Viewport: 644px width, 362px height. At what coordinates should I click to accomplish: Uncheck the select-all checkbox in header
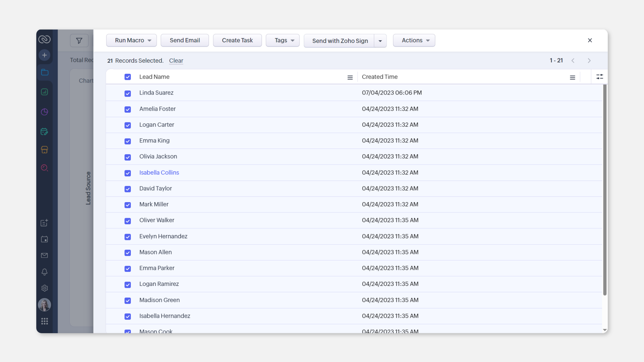(127, 77)
